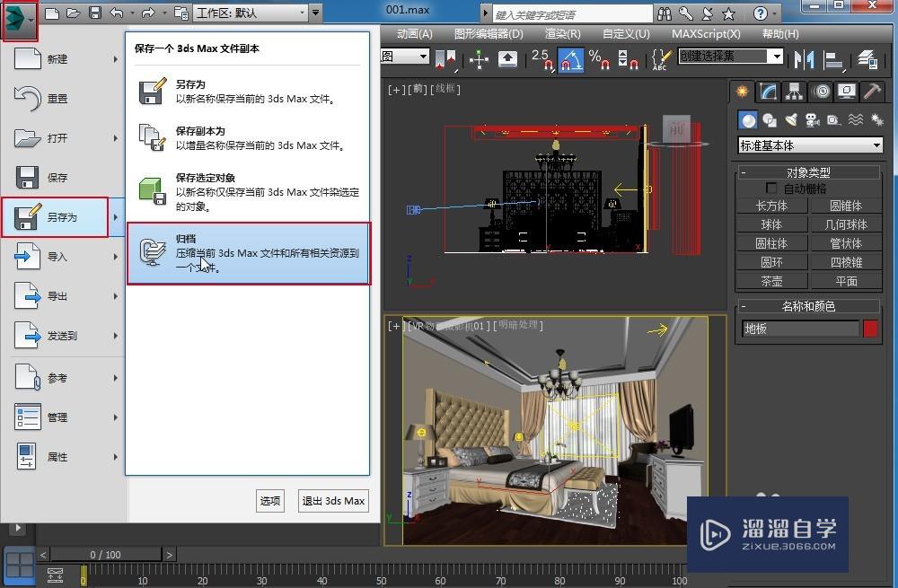Image resolution: width=898 pixels, height=588 pixels.
Task: Open the 3ds Max application menu button
Action: [x=20, y=20]
